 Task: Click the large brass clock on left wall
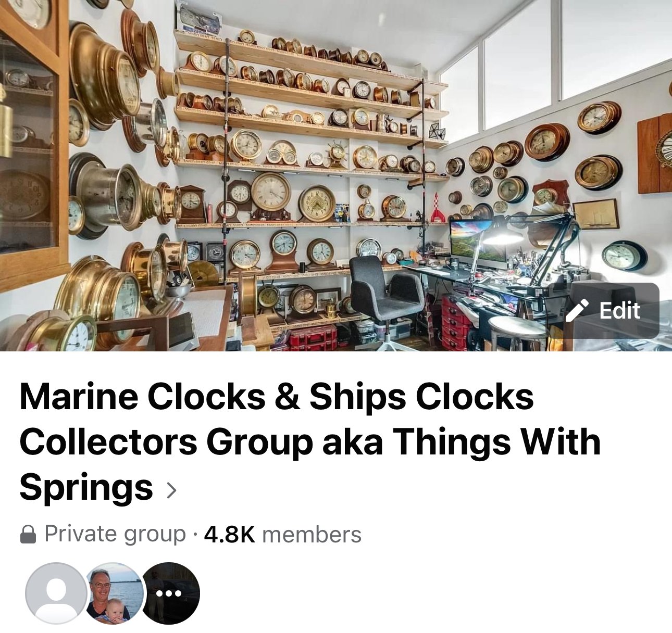pyautogui.click(x=104, y=77)
